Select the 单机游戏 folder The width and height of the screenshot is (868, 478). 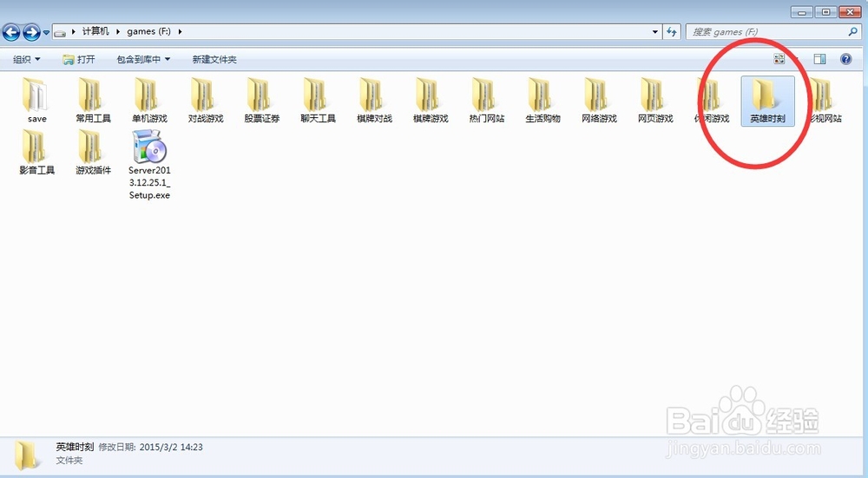149,101
